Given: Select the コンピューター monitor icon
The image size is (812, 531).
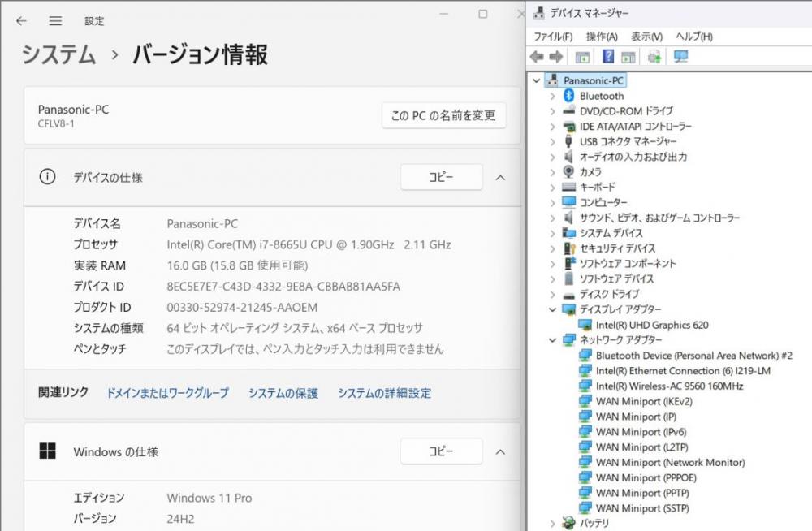Looking at the screenshot, I should pyautogui.click(x=568, y=202).
